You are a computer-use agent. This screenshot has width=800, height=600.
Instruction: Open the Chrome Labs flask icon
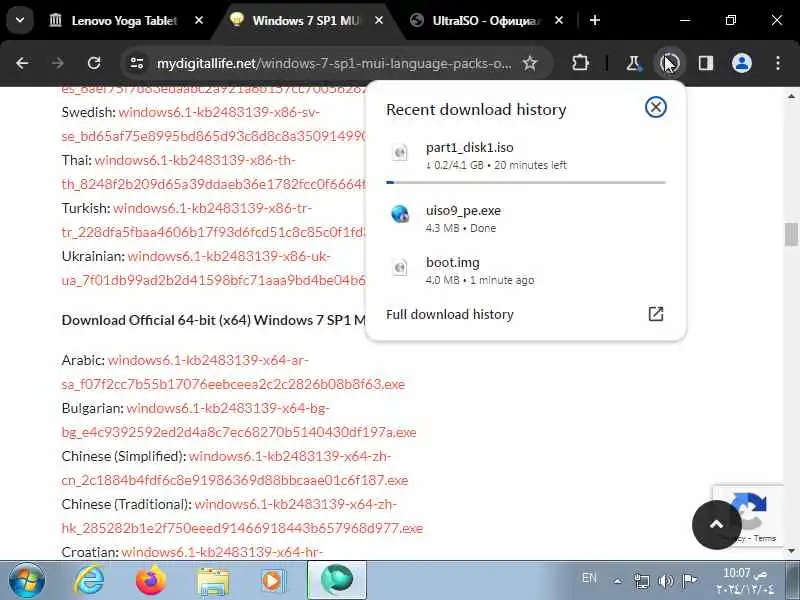coord(633,63)
